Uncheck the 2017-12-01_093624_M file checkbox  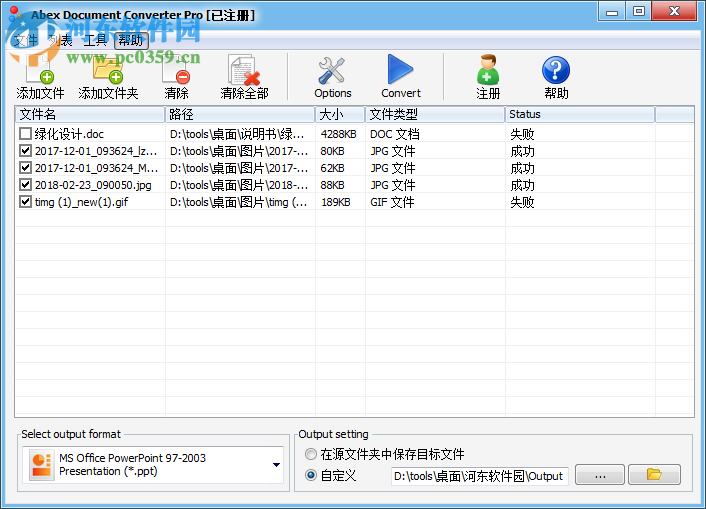(25, 168)
